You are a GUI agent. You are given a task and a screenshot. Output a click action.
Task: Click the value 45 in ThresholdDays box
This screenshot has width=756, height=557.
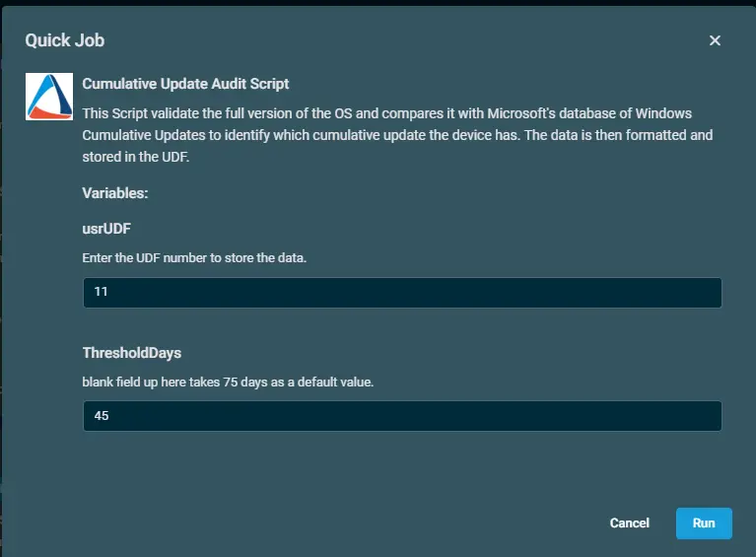[x=102, y=416]
